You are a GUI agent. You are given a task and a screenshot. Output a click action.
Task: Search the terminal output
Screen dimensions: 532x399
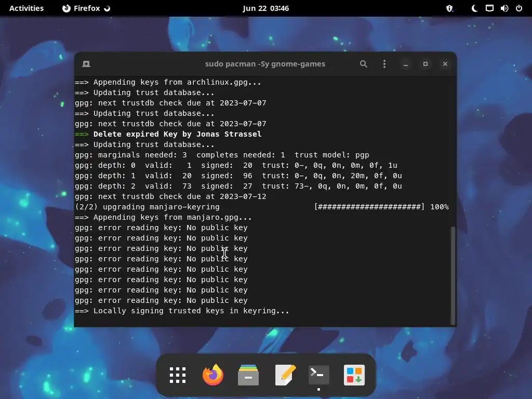click(363, 64)
